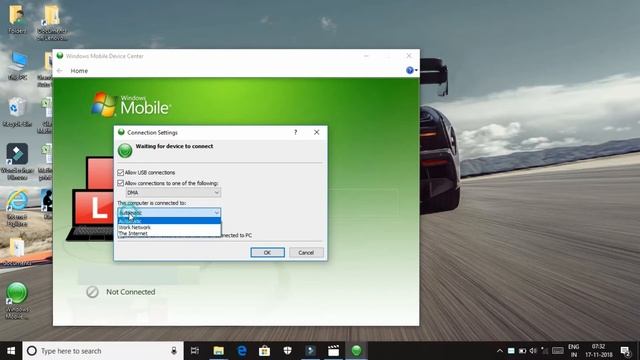Select the Windows Mobile desktop shortcut
640x360 pixels.
(17, 300)
